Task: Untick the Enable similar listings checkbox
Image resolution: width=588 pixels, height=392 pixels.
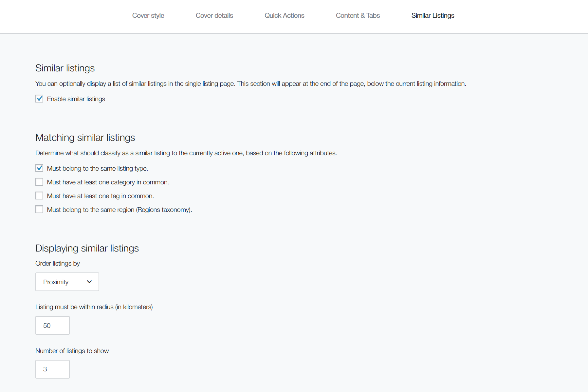Action: [x=39, y=99]
